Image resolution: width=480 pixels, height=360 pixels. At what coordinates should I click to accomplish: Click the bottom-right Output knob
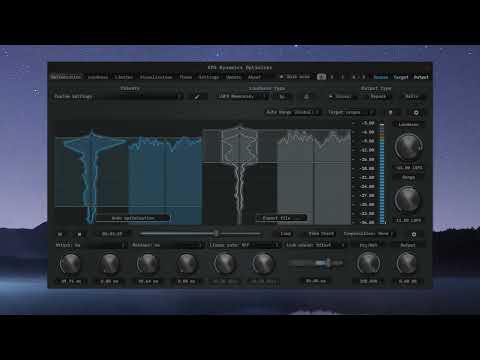click(407, 263)
